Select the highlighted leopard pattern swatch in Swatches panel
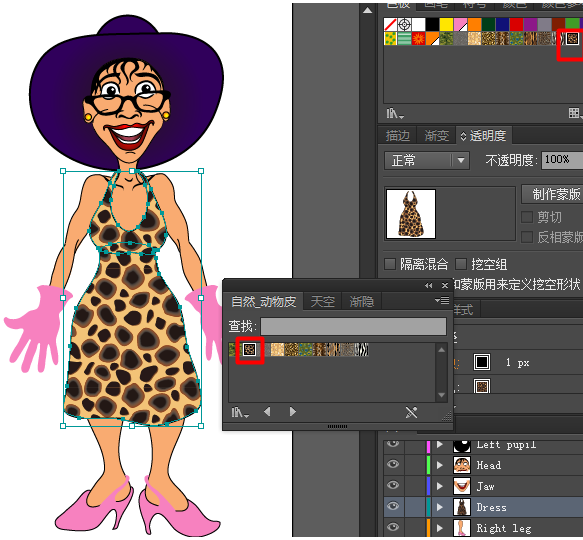The image size is (583, 540). pos(573,38)
